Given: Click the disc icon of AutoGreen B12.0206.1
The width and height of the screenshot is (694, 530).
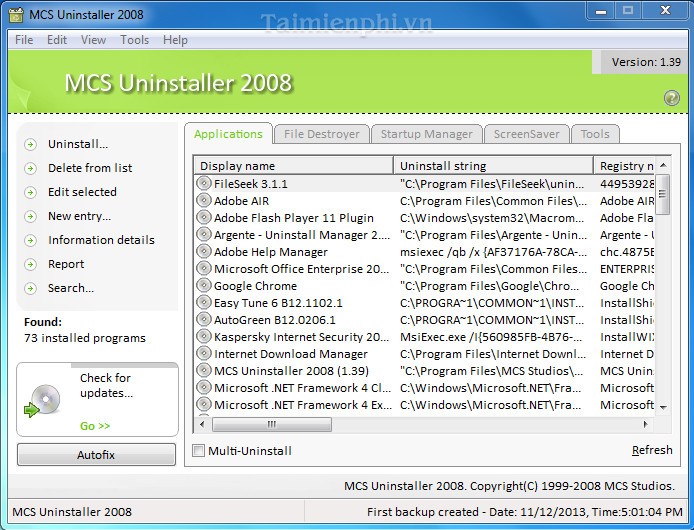Looking at the screenshot, I should pyautogui.click(x=204, y=319).
